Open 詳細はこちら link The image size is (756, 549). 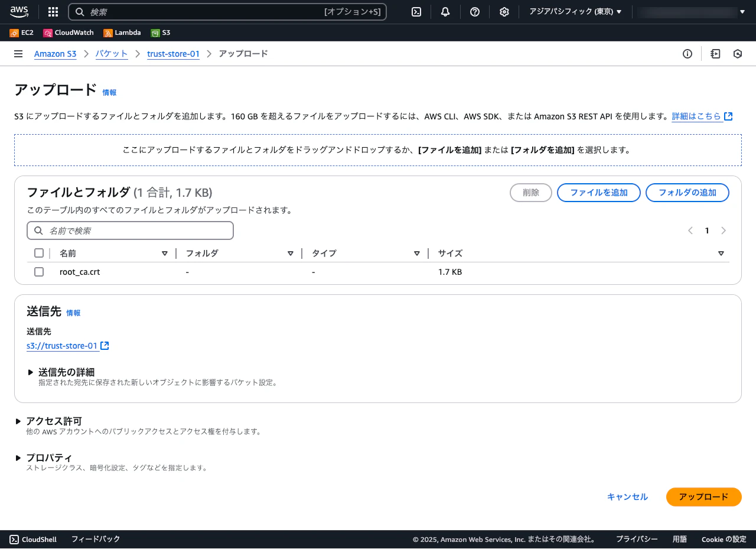pos(696,116)
